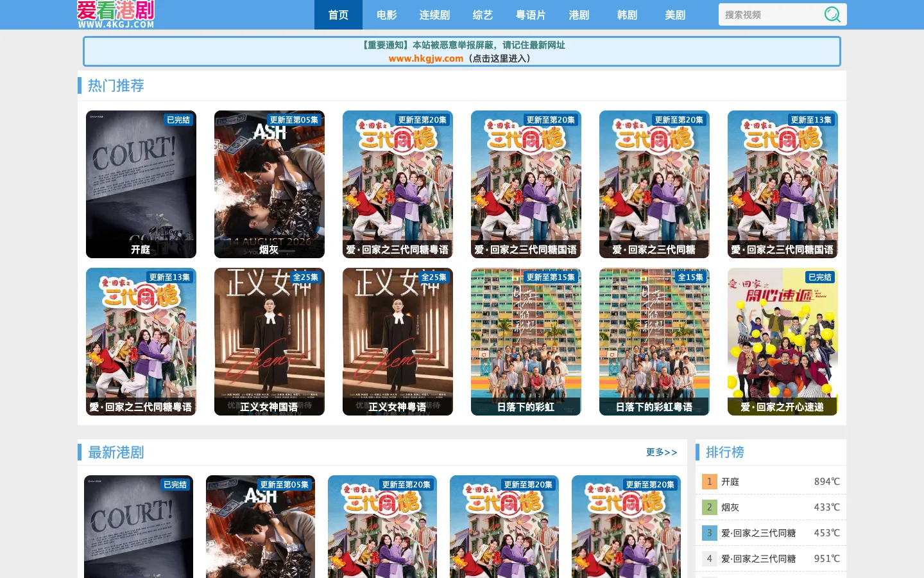This screenshot has height=578, width=924.
Task: Open the 爱看港剧 site logo
Action: coord(116,14)
